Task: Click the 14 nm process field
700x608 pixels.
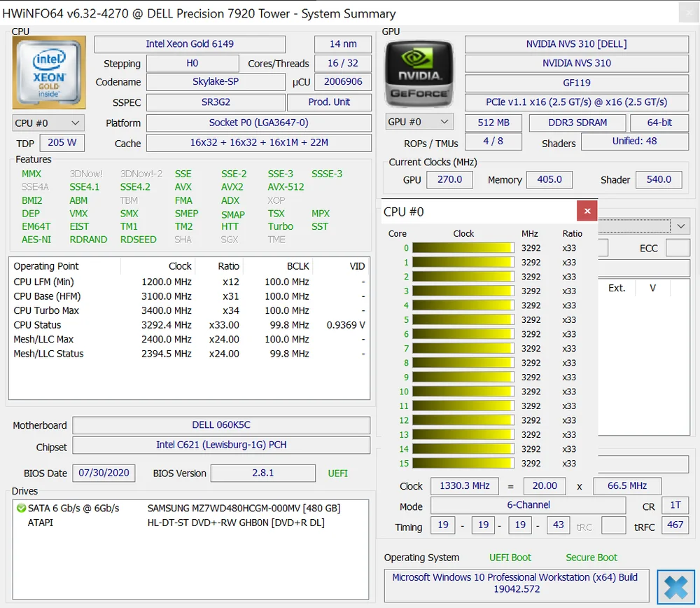Action: pos(343,44)
